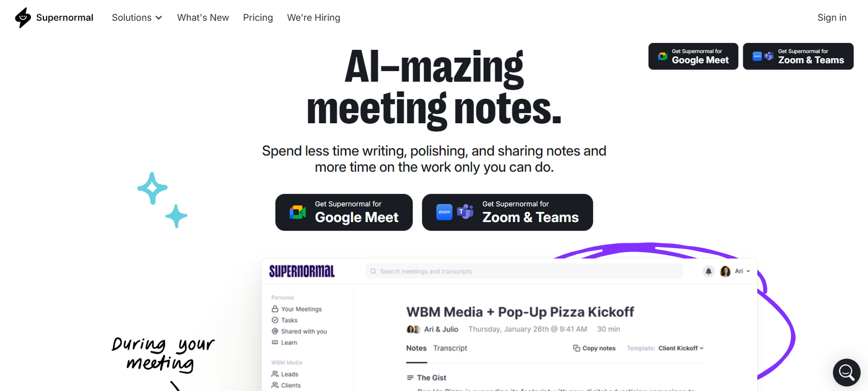Click the Google Meet icon in hero button
868x391 pixels.
tap(298, 212)
